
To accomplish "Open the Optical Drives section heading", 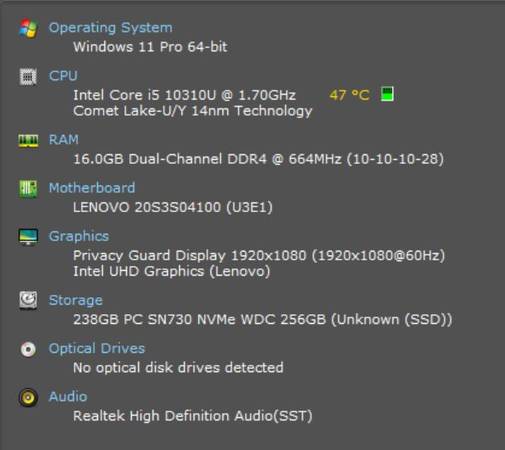I will pyautogui.click(x=97, y=349).
